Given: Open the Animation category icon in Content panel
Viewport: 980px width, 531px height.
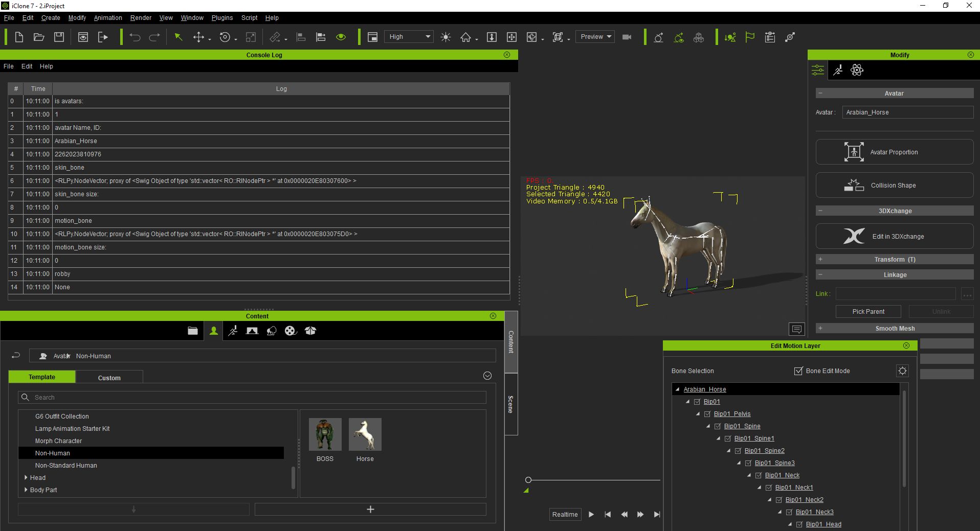Looking at the screenshot, I should pyautogui.click(x=233, y=331).
